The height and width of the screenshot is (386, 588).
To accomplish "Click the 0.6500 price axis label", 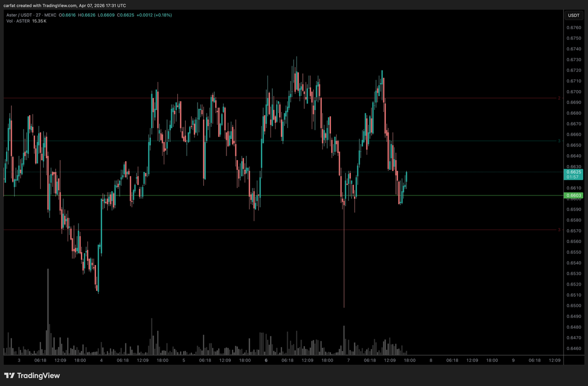I will pyautogui.click(x=574, y=306).
